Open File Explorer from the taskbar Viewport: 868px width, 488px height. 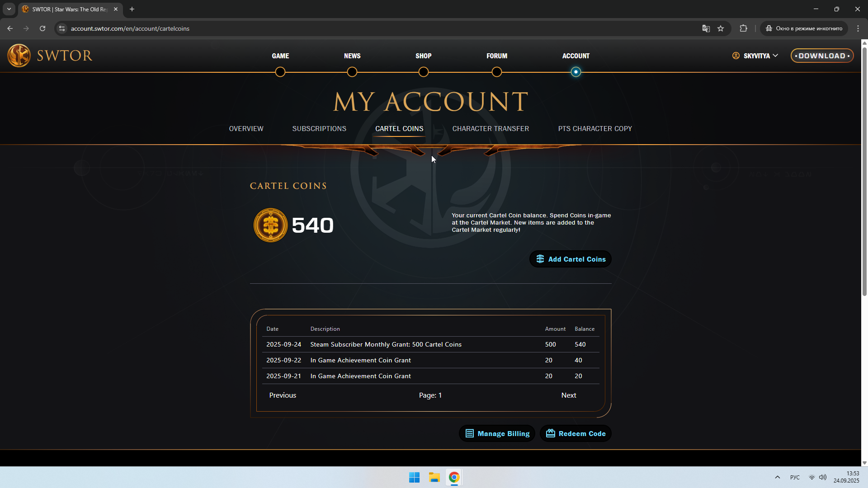point(434,477)
